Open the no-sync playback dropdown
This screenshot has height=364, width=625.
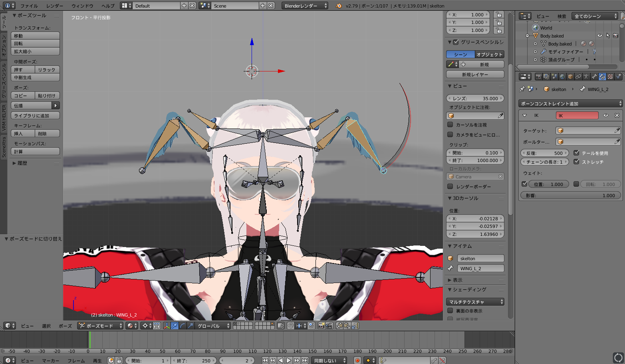(x=329, y=360)
